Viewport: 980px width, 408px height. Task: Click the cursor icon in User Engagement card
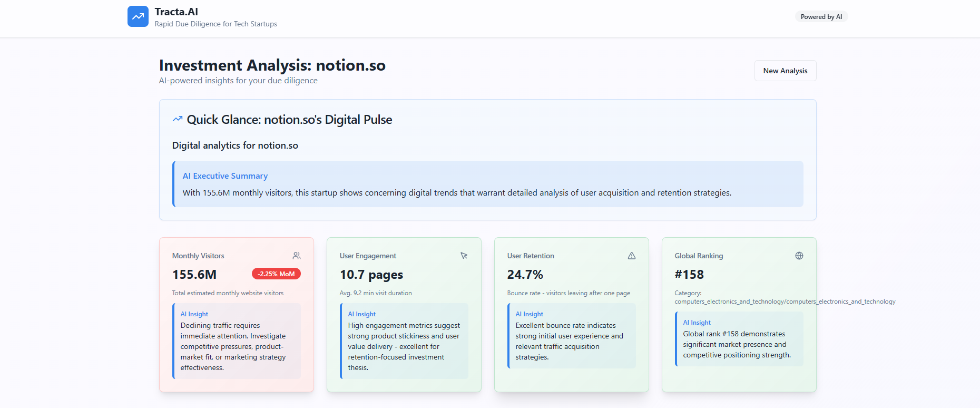click(x=464, y=256)
